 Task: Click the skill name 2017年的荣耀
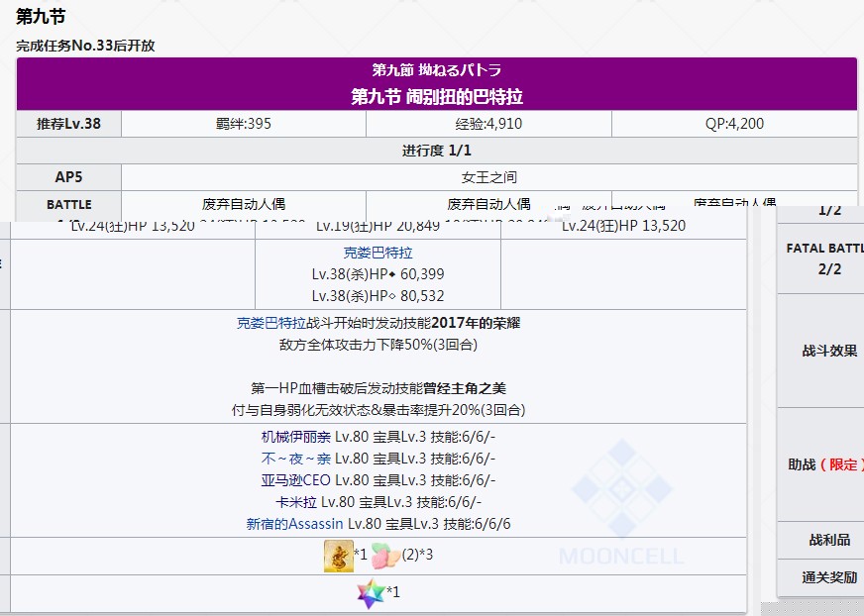(476, 323)
